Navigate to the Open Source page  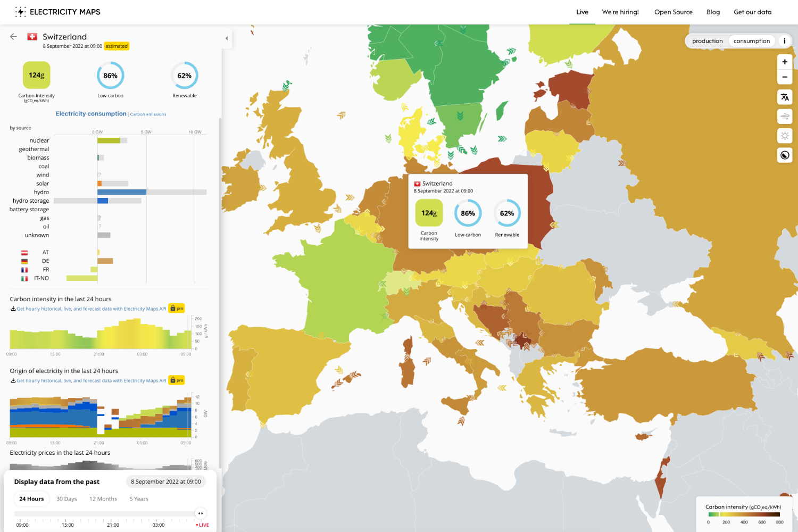point(673,12)
